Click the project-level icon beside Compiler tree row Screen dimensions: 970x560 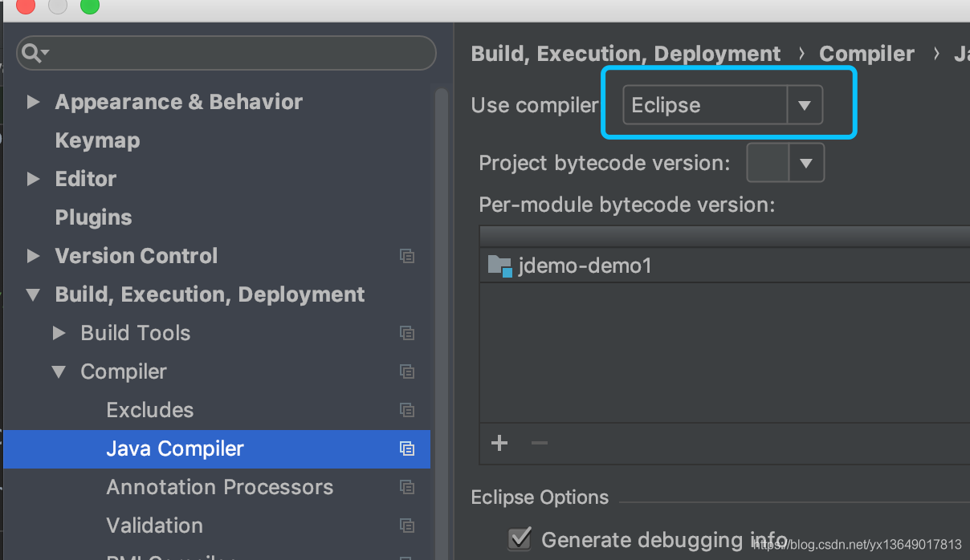[407, 371]
